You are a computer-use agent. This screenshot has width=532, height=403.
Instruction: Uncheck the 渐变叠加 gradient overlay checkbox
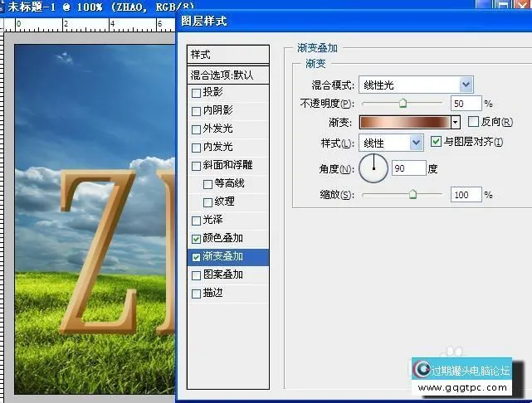[196, 257]
